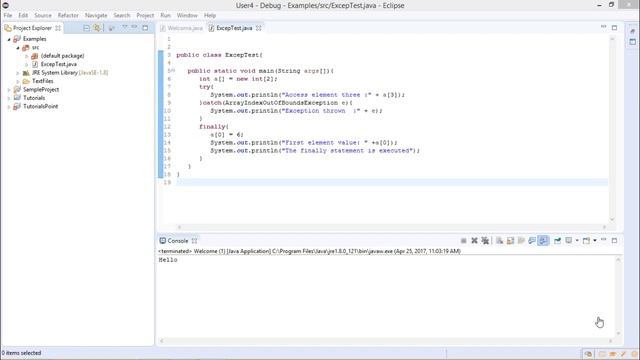Close the Console view tab
This screenshot has width=640, height=360.
coord(194,241)
